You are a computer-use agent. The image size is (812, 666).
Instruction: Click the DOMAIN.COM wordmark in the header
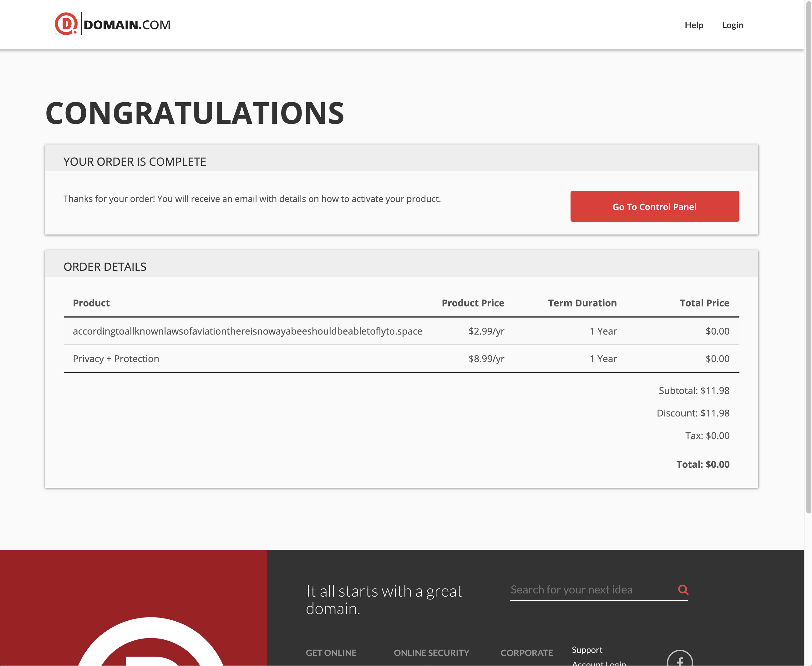click(127, 25)
